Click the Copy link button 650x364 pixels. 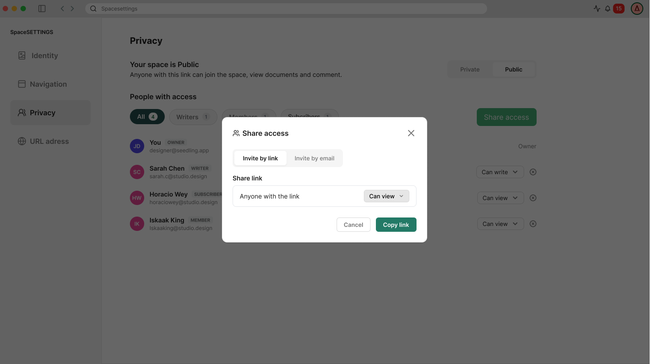pyautogui.click(x=396, y=225)
